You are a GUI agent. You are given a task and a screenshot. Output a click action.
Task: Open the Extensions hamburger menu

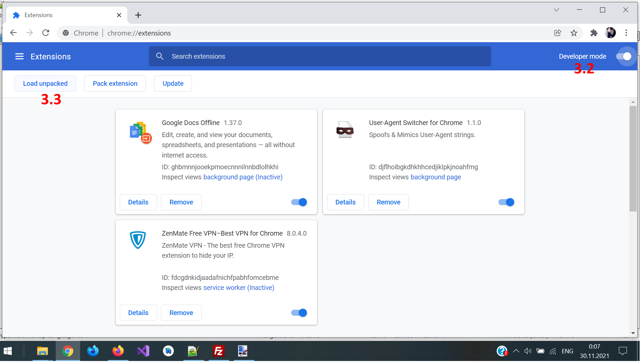(19, 57)
